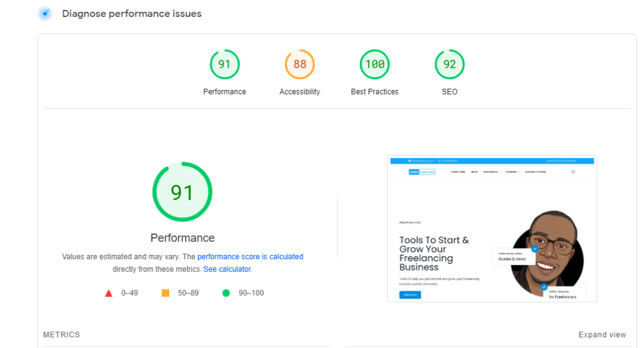Expand the metrics view
The image size is (644, 348).
pyautogui.click(x=602, y=335)
